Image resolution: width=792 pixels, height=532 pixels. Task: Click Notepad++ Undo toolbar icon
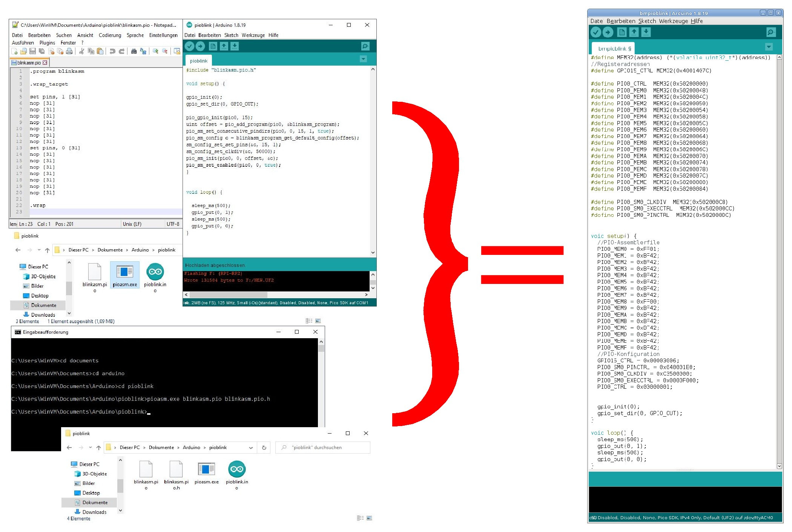tap(112, 51)
